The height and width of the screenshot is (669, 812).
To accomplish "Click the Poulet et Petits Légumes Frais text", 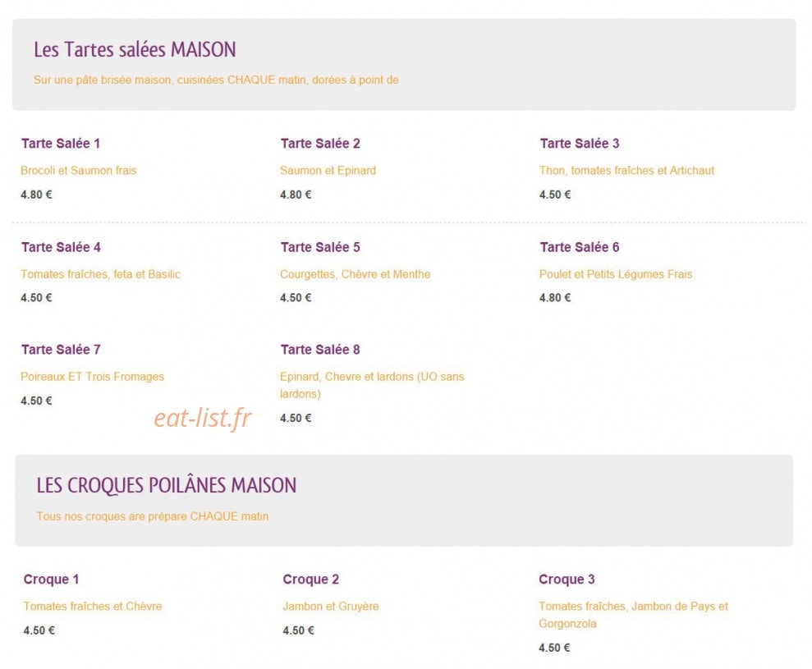I will 616,274.
